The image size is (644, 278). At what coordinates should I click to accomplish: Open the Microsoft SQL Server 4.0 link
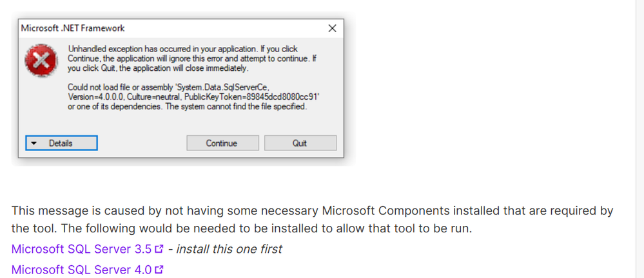[81, 270]
